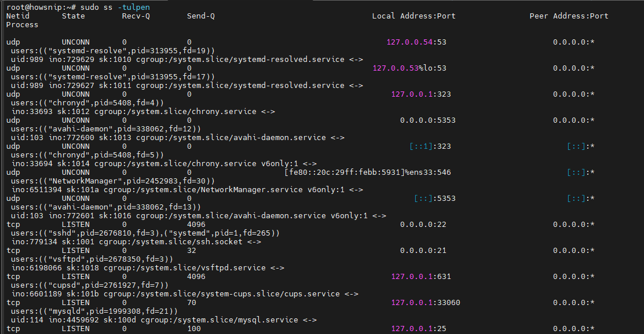Click the 'Recv-Q' column header
This screenshot has height=334, width=644.
point(136,16)
